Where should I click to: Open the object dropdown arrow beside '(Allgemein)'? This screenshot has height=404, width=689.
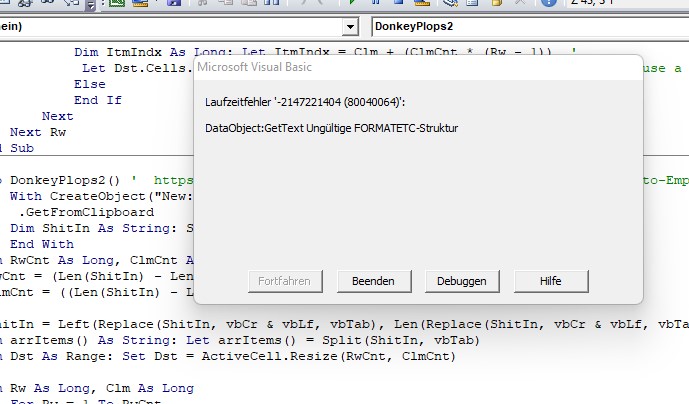[x=350, y=27]
